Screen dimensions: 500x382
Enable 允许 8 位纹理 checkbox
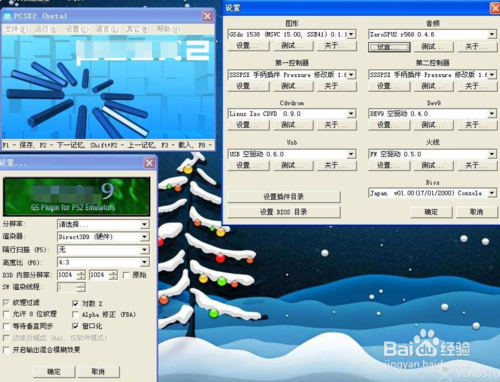(6, 314)
